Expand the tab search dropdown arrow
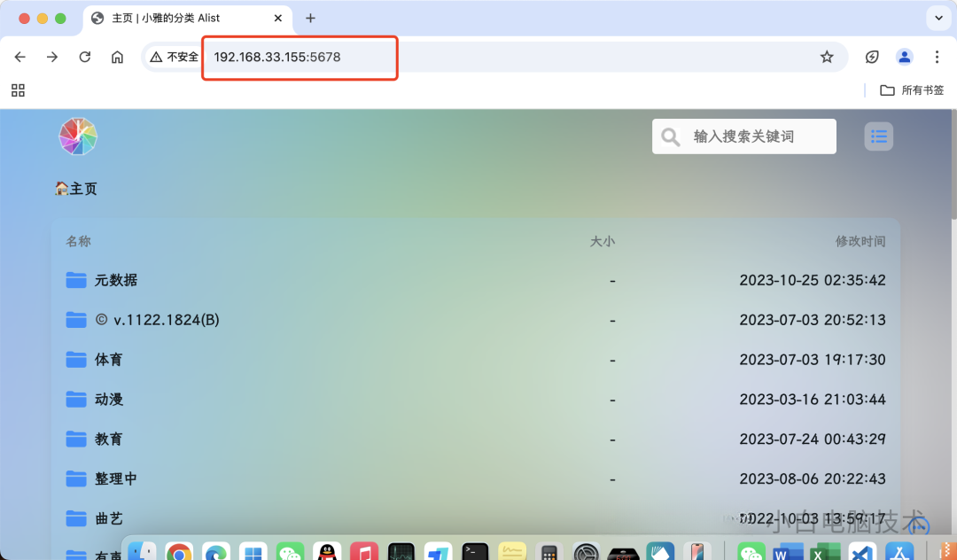 pos(938,19)
